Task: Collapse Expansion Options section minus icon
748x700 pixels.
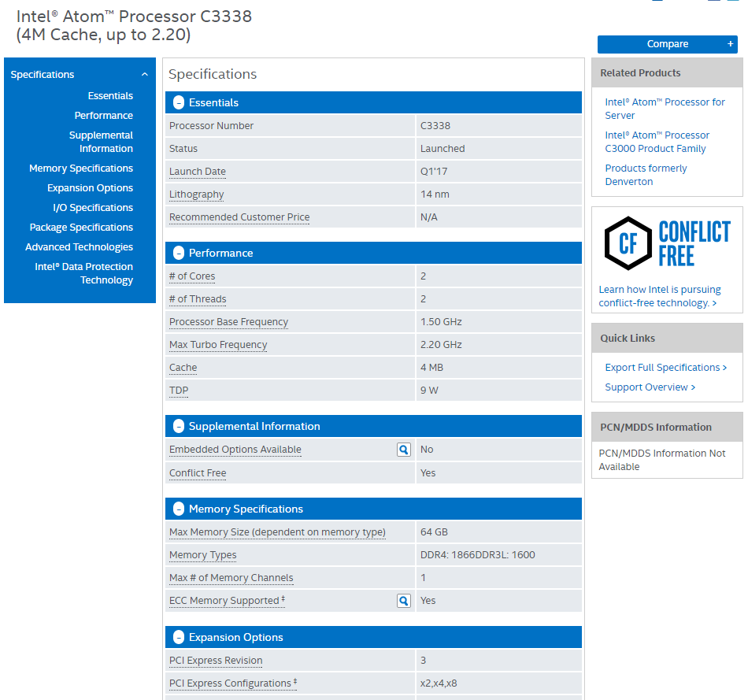Action: [179, 637]
